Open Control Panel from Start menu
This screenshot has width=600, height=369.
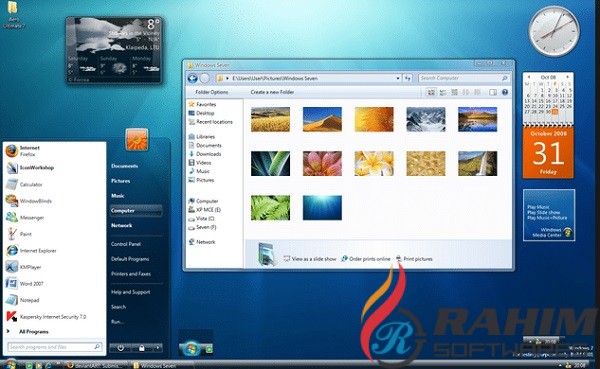point(126,244)
